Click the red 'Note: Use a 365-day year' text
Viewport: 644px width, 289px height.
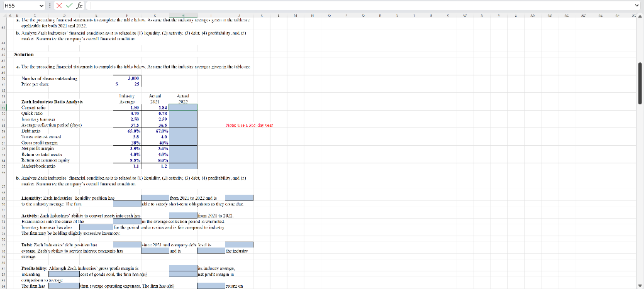(x=250, y=125)
